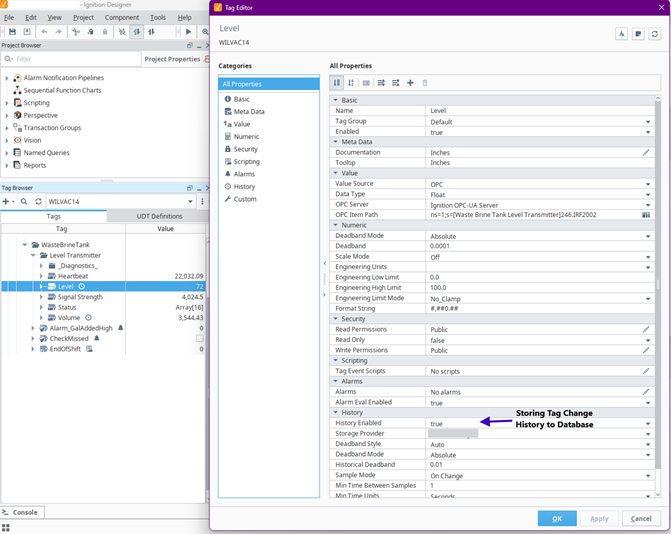Select the Alarms category
Screen dimensions: 671x534
click(x=244, y=174)
